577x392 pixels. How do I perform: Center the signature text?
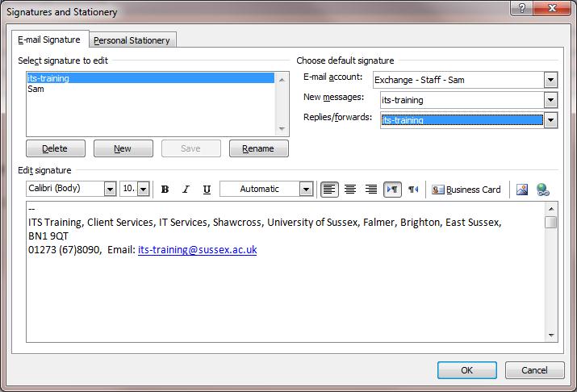click(x=350, y=190)
